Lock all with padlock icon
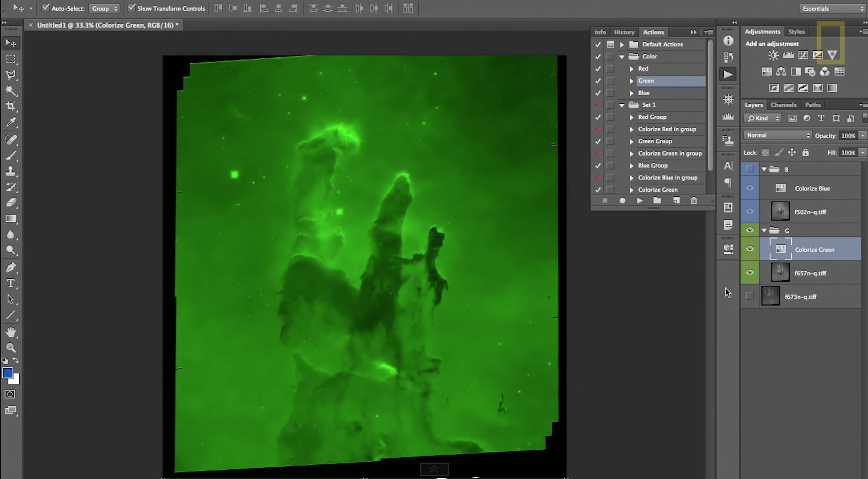Image resolution: width=868 pixels, height=479 pixels. pyautogui.click(x=805, y=153)
